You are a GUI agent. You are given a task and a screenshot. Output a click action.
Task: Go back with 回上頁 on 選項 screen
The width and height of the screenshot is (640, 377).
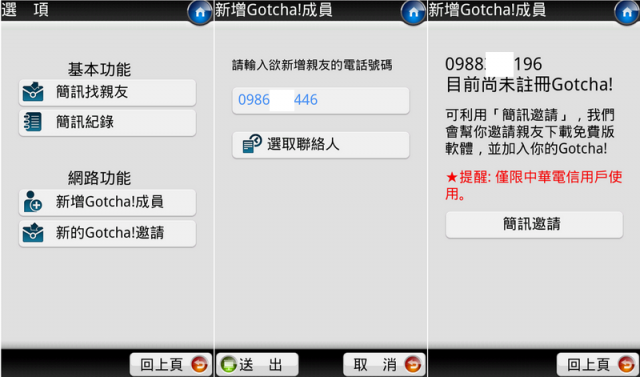click(x=171, y=364)
